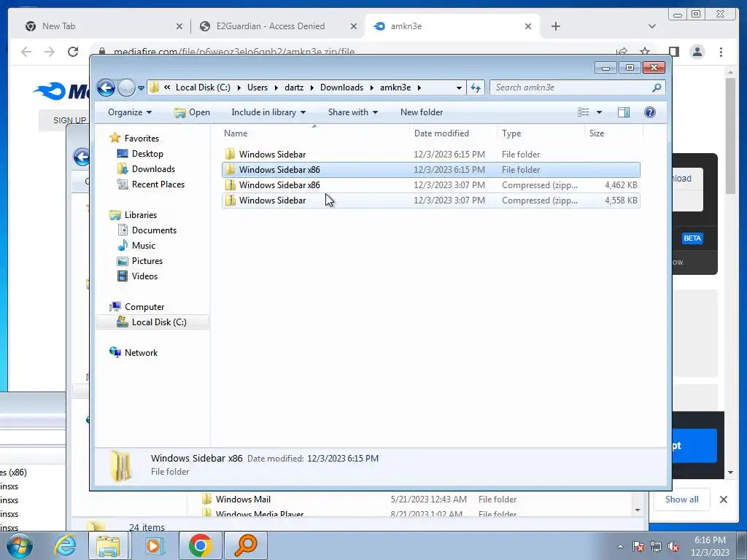Open the Music library

pyautogui.click(x=144, y=246)
